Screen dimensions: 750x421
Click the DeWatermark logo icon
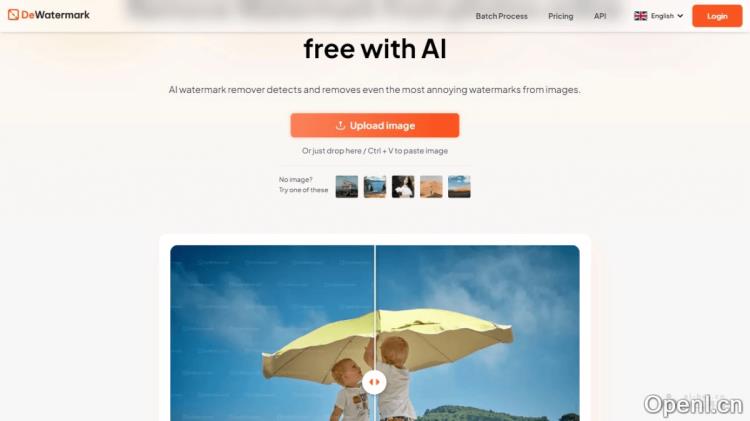(x=13, y=15)
